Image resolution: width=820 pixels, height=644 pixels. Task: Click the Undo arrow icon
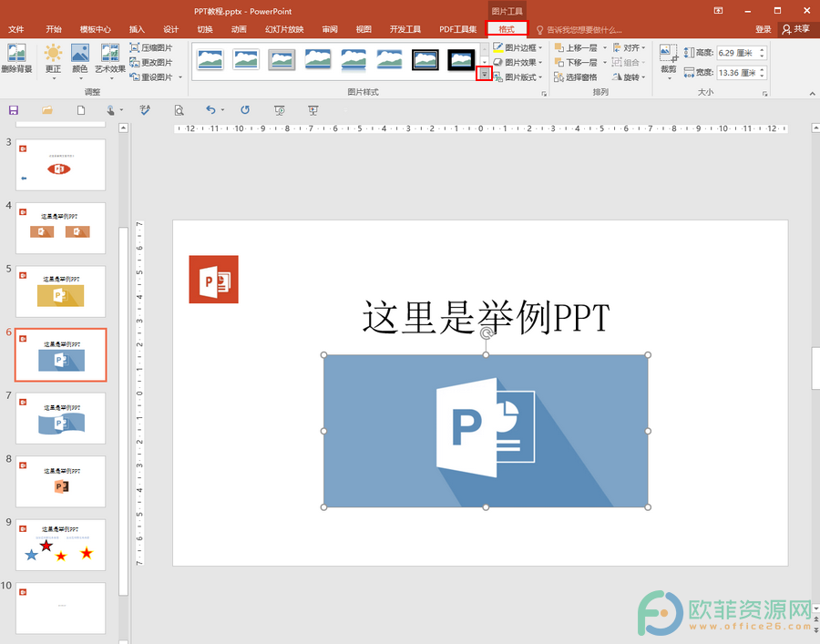click(210, 110)
